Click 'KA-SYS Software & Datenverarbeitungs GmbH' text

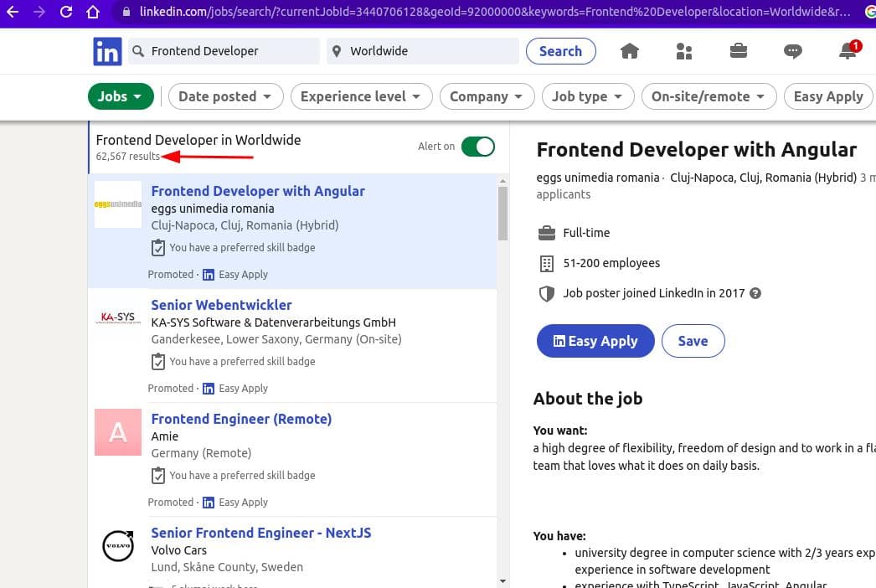273,322
